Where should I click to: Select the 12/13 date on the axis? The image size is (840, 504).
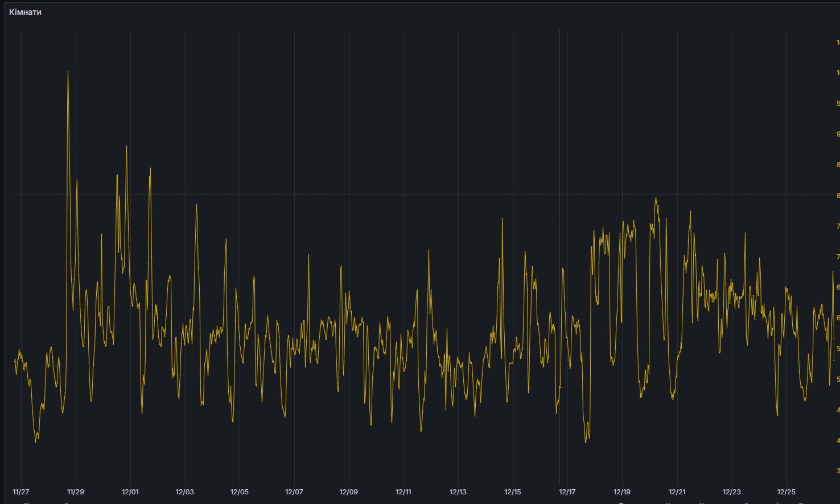tap(458, 492)
